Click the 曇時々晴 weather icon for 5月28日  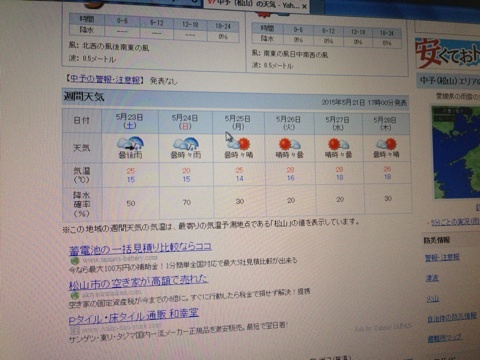pyautogui.click(x=386, y=144)
